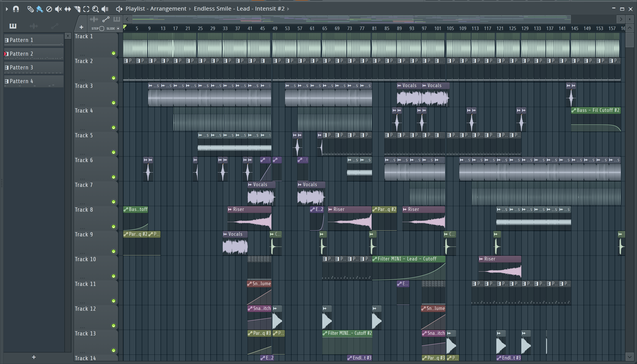
Task: Click the song overview minimap bar
Action: point(351,19)
